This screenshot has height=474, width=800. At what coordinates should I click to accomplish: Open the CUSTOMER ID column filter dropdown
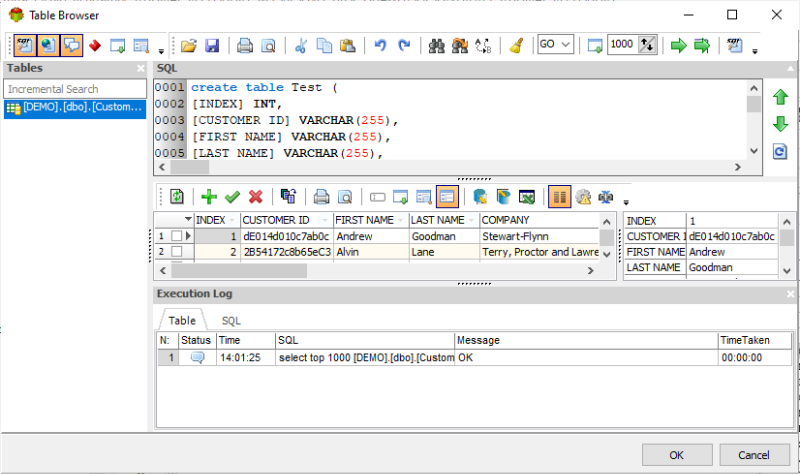[324, 220]
